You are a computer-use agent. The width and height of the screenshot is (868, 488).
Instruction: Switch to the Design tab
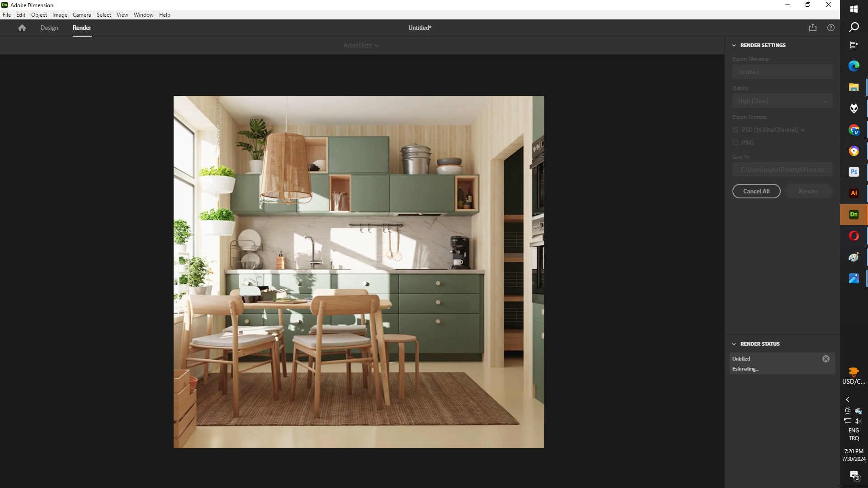point(49,28)
